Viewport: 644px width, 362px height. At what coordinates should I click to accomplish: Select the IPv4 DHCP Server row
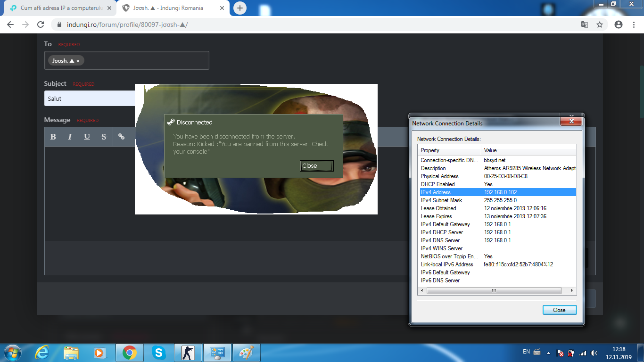(498, 232)
